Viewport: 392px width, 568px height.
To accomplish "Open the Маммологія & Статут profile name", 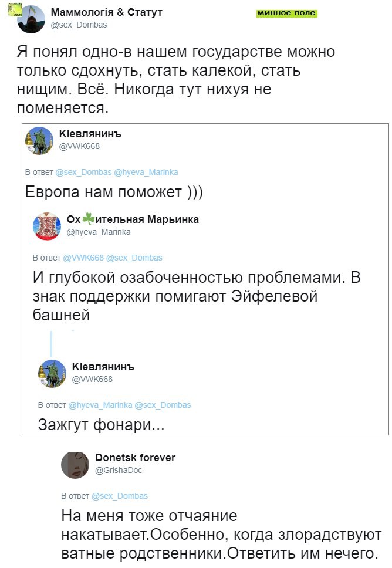I will click(107, 12).
